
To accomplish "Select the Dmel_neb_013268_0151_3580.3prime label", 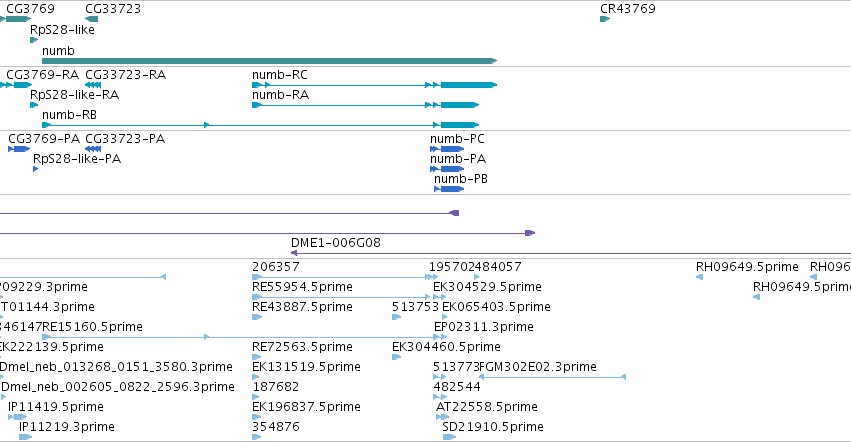I will tap(116, 367).
